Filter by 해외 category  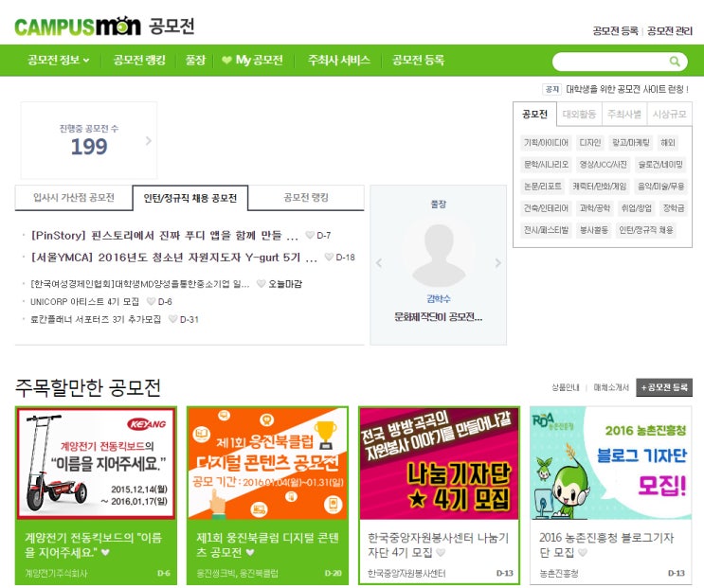[668, 143]
